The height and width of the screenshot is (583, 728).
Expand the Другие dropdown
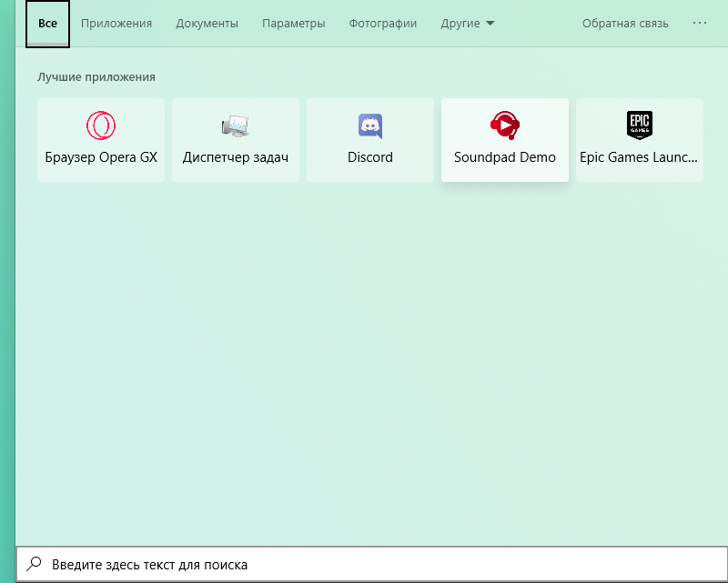pos(468,24)
